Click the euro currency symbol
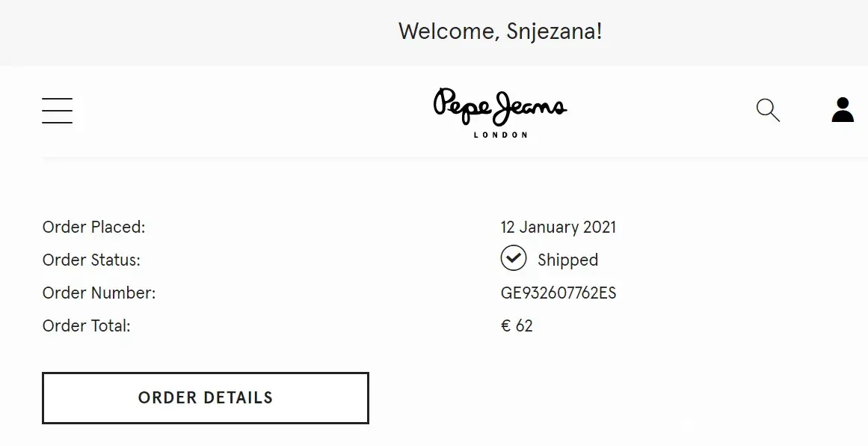Image resolution: width=868 pixels, height=446 pixels. 506,326
